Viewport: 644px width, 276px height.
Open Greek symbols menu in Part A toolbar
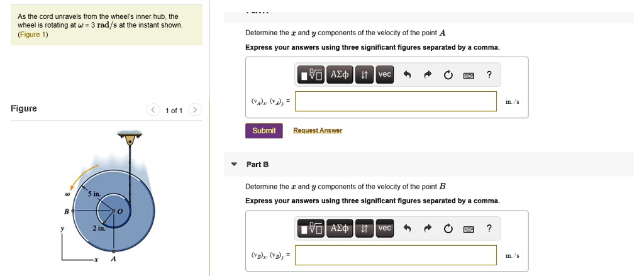340,75
